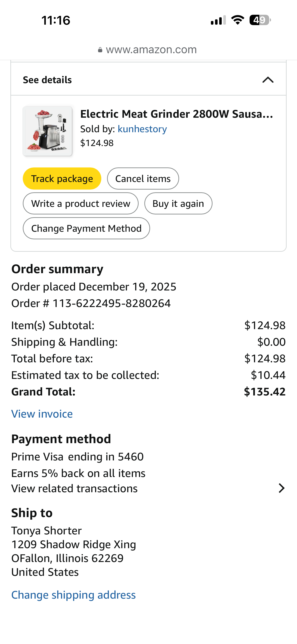Visit the kunhestory seller page
This screenshot has width=297, height=644.
click(x=142, y=129)
